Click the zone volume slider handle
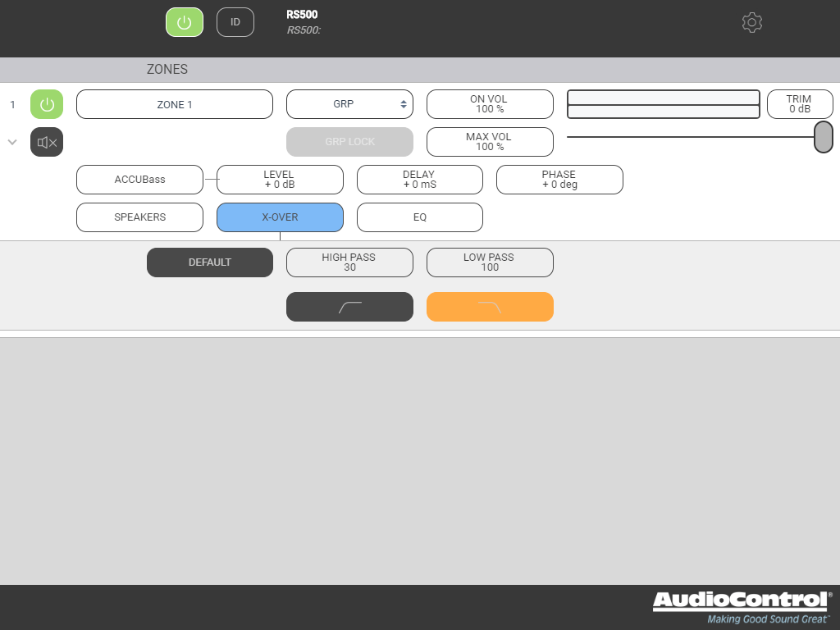Image resolution: width=840 pixels, height=630 pixels. [x=823, y=137]
